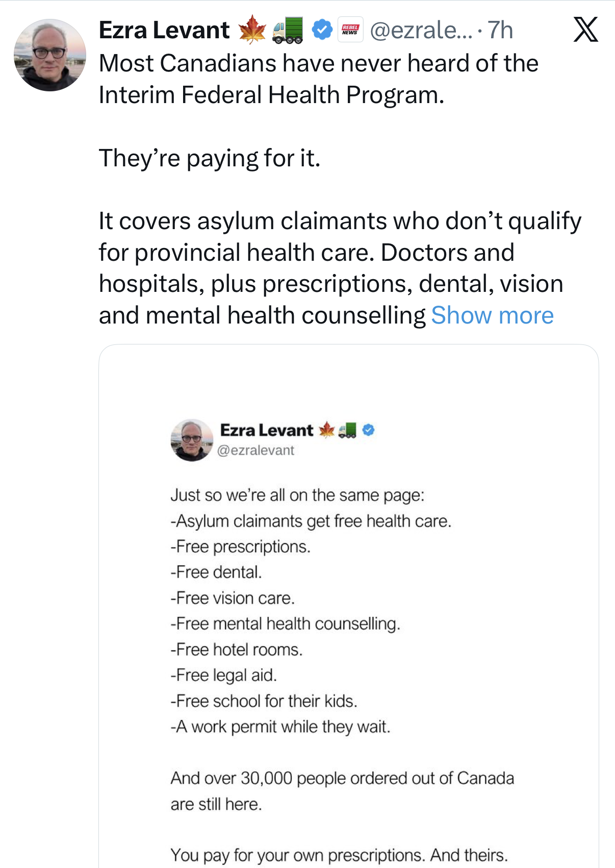Click the X logo icon
The image size is (615, 868).
[x=585, y=30]
